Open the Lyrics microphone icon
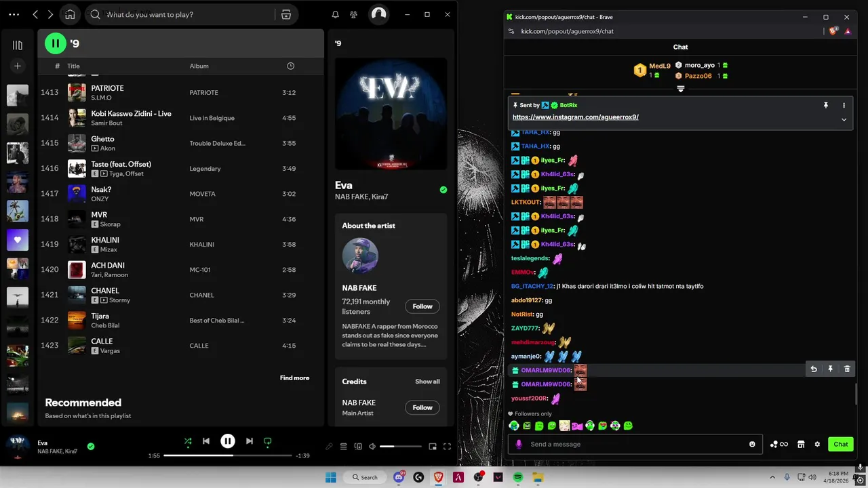Image resolution: width=868 pixels, height=488 pixels. (x=329, y=447)
